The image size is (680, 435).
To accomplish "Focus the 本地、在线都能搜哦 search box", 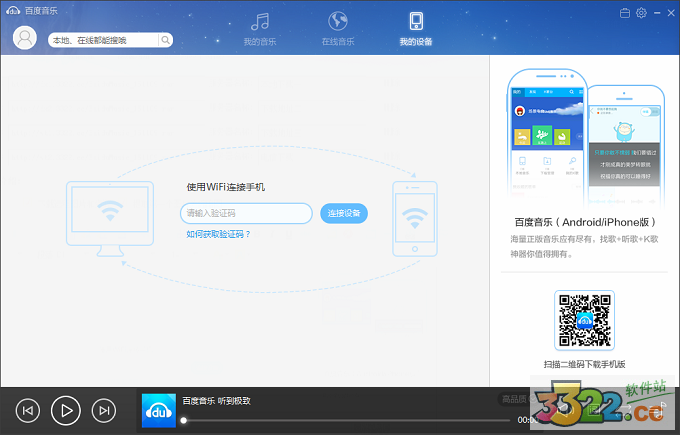I will tap(104, 40).
